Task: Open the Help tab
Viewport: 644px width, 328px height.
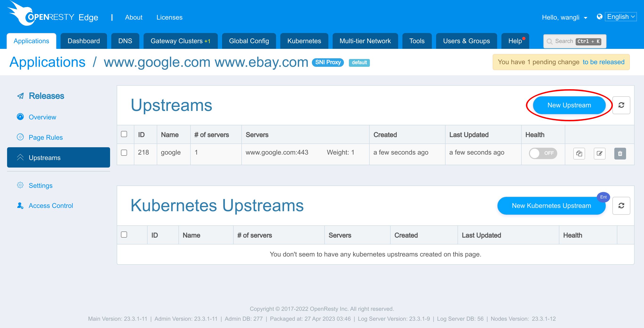Action: (515, 41)
